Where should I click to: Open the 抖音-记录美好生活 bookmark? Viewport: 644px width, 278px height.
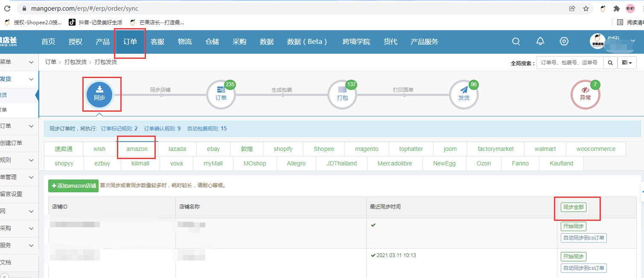(x=96, y=22)
